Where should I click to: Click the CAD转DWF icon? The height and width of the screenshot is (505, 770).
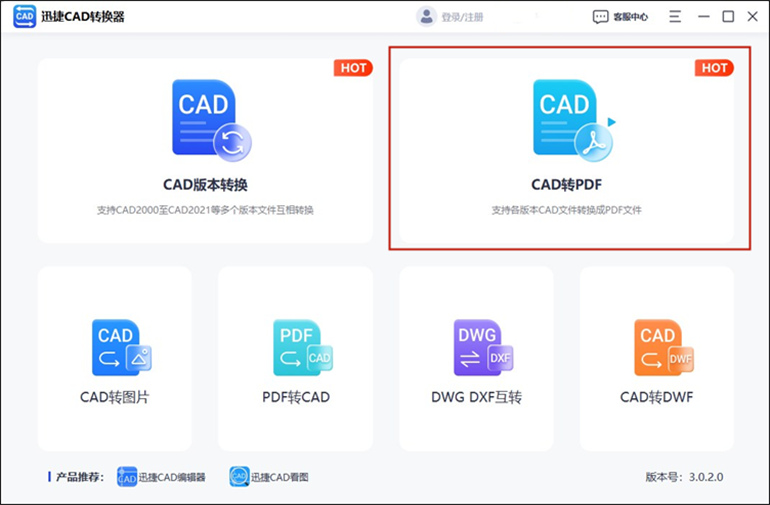tap(664, 347)
